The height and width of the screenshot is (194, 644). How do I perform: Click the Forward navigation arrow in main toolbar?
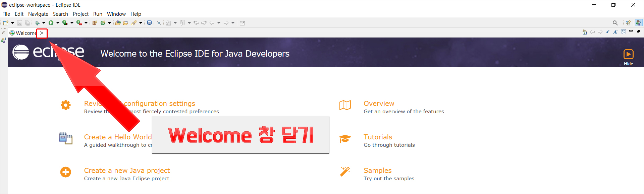pos(226,23)
